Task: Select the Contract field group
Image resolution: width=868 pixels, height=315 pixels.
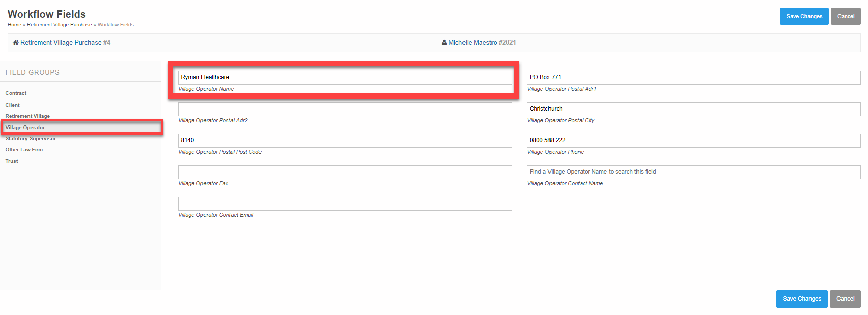Action: [16, 93]
